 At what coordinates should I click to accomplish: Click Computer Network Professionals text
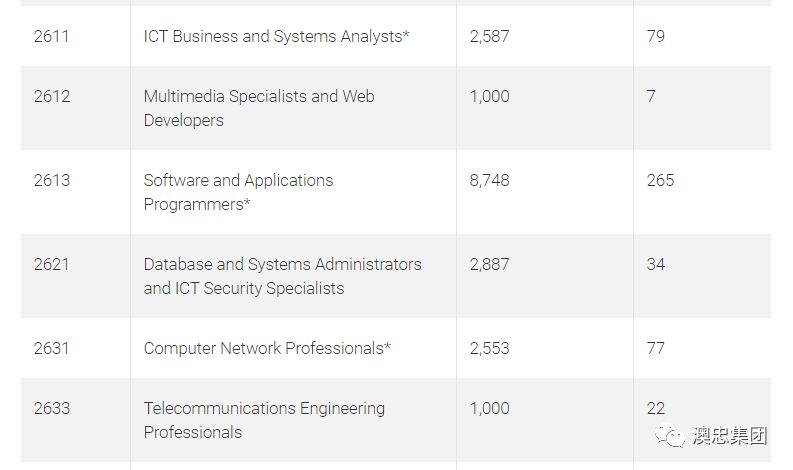267,348
